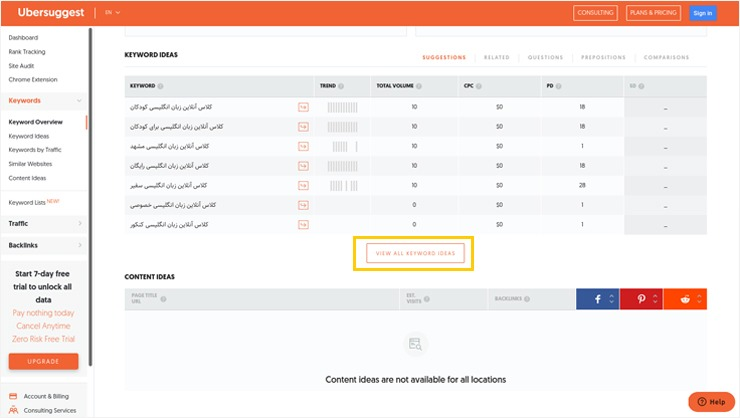Open Content Ideas in the sidebar
Image resolution: width=740 pixels, height=418 pixels.
point(27,178)
